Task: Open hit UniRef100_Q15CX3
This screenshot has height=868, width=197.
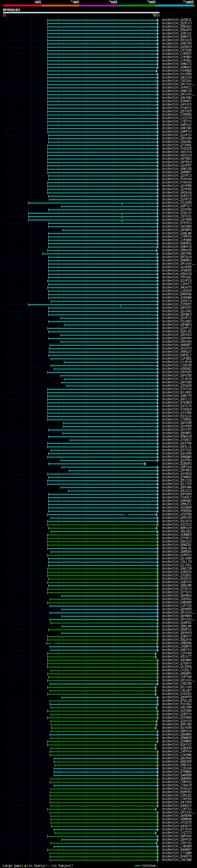Action: pos(176,23)
